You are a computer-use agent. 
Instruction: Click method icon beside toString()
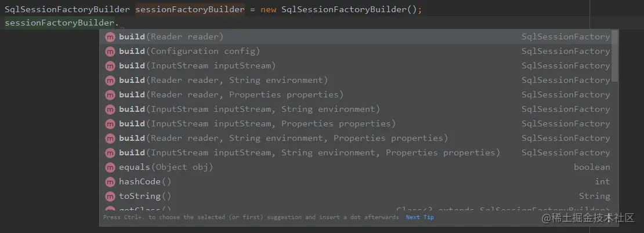click(110, 196)
